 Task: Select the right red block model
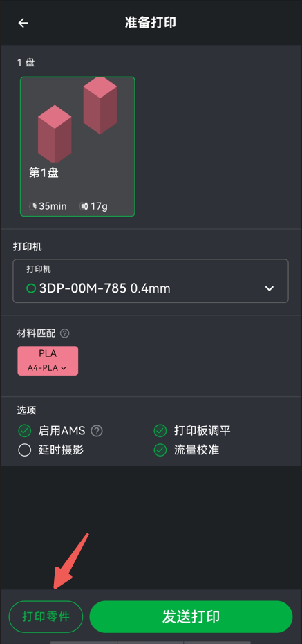coord(100,105)
